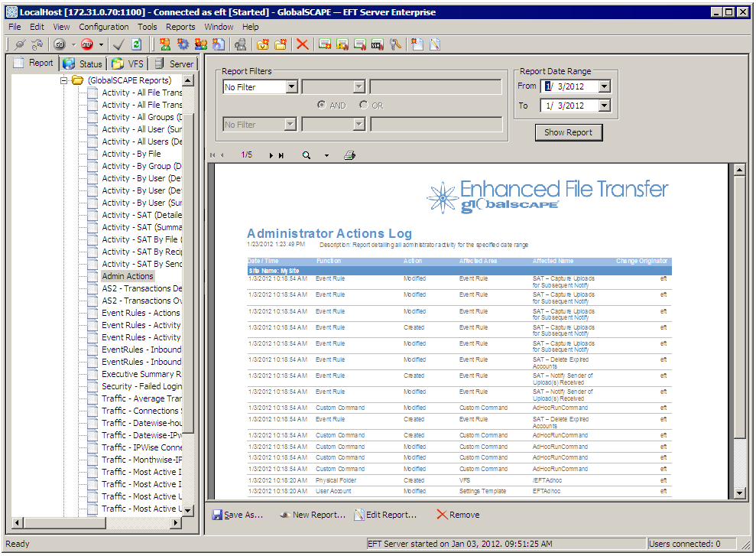The width and height of the screenshot is (756, 556).
Task: Click the Remove button
Action: (458, 515)
